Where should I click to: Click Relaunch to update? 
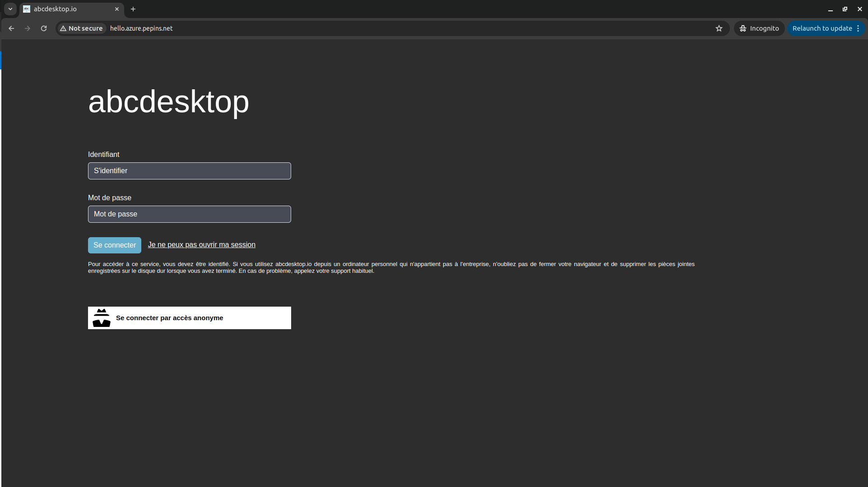[822, 28]
